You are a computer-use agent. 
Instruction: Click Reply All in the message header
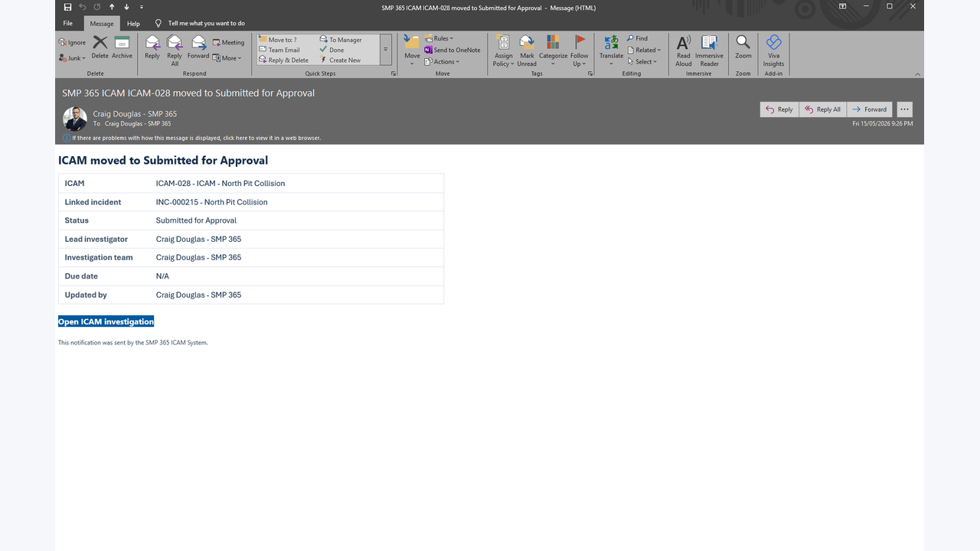(823, 109)
